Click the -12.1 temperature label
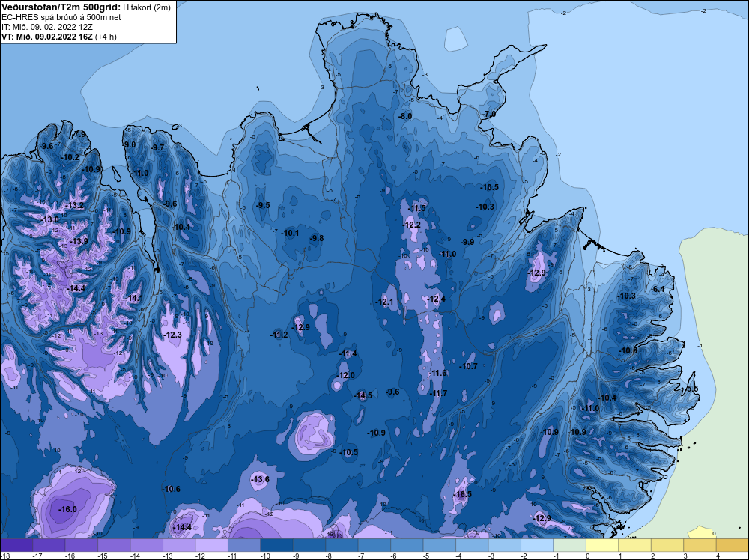This screenshot has width=749, height=560. point(384,302)
